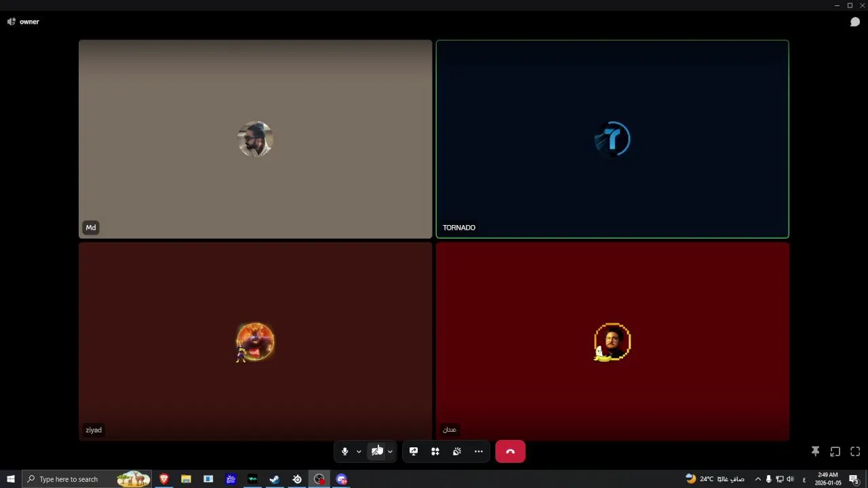Enter full screen mode for the call

[x=855, y=451]
